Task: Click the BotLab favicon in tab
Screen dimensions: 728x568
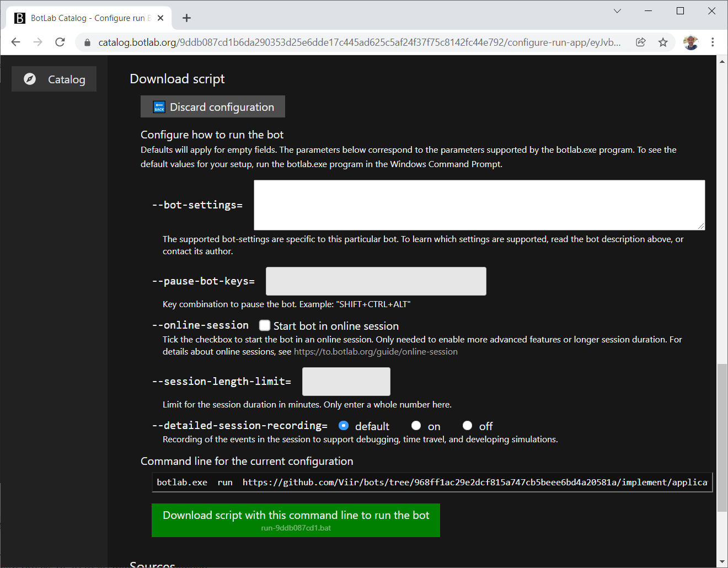Action: pyautogui.click(x=20, y=18)
